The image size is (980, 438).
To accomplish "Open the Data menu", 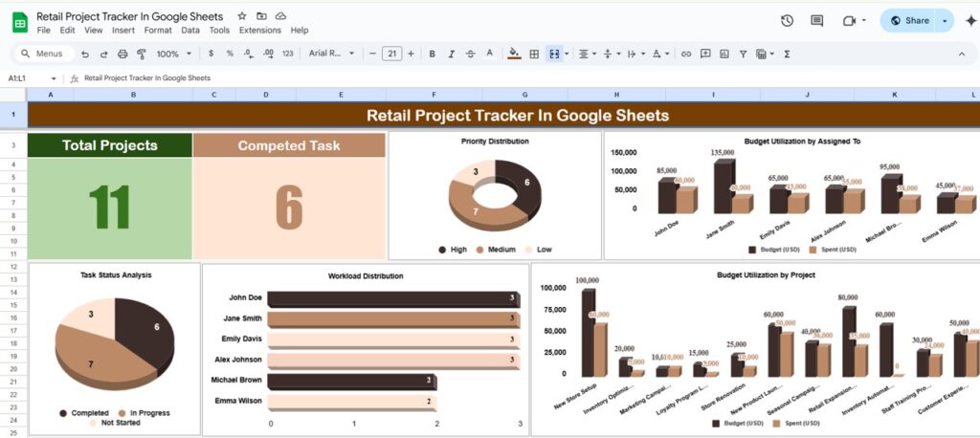I will [x=190, y=30].
